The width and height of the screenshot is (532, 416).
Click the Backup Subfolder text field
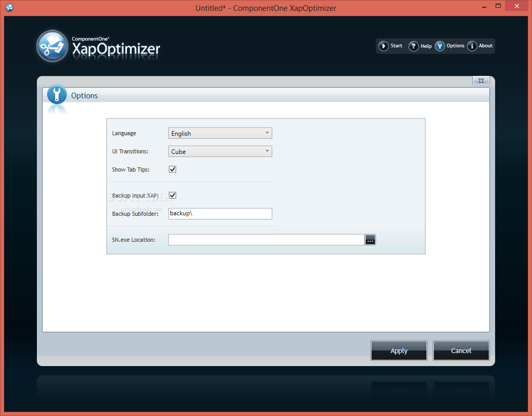click(x=220, y=214)
